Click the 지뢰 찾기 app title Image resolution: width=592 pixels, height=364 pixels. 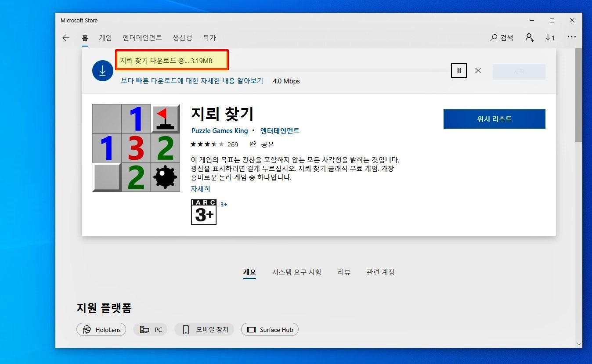(222, 114)
